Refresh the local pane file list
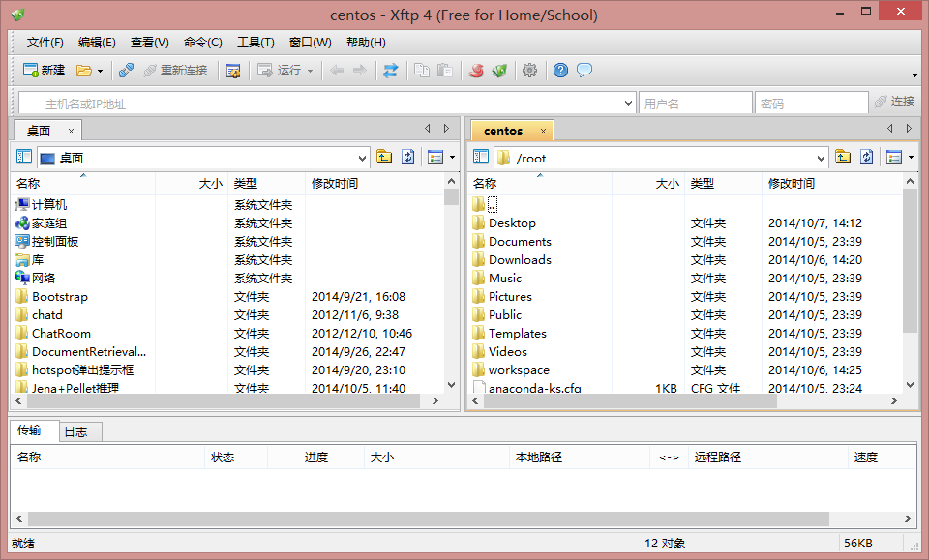Image resolution: width=929 pixels, height=560 pixels. click(408, 157)
